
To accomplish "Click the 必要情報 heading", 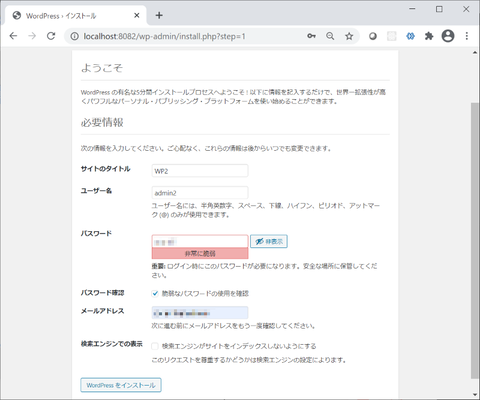I will pos(102,122).
